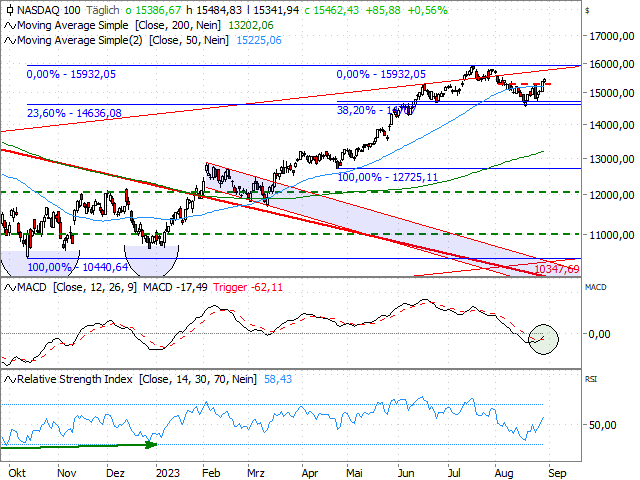Click the Nov date axis label

click(67, 473)
